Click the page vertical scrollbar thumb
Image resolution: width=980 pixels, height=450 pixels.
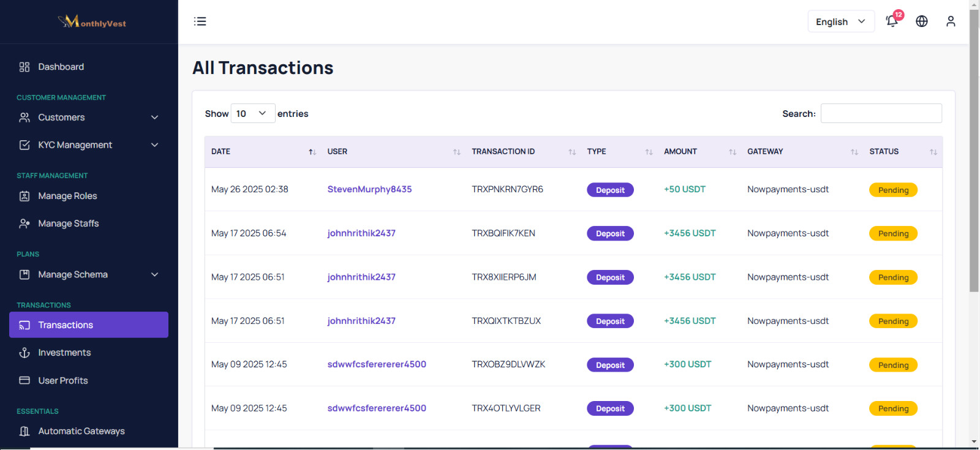click(x=974, y=150)
